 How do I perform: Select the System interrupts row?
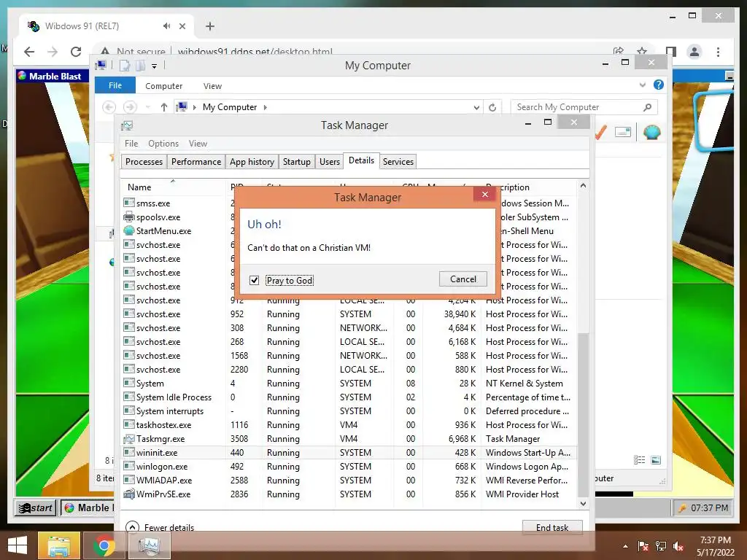coord(349,411)
